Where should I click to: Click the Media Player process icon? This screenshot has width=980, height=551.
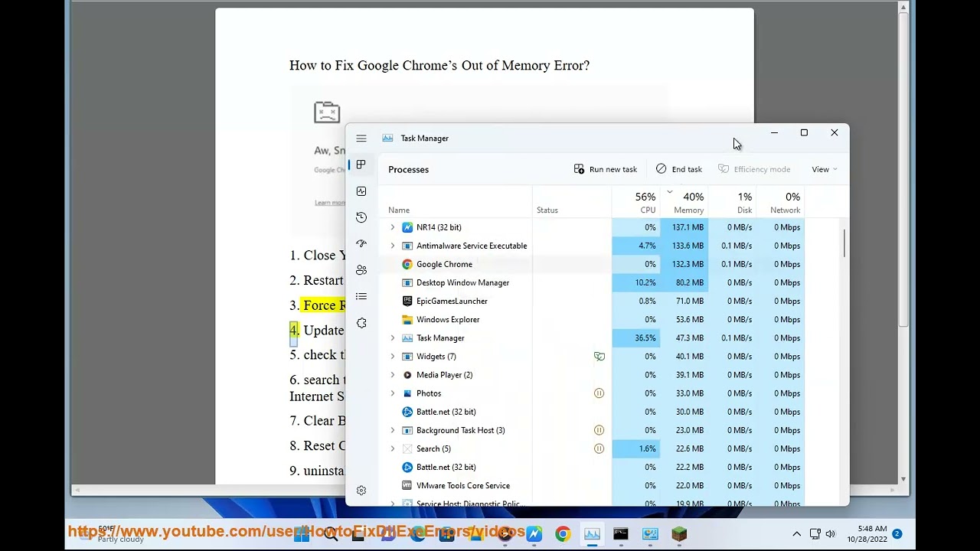407,375
